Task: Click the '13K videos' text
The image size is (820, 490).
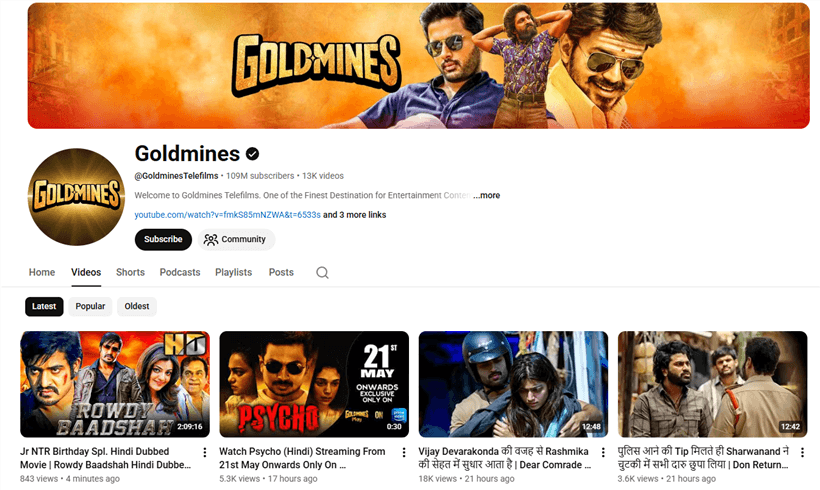Action: pyautogui.click(x=323, y=176)
